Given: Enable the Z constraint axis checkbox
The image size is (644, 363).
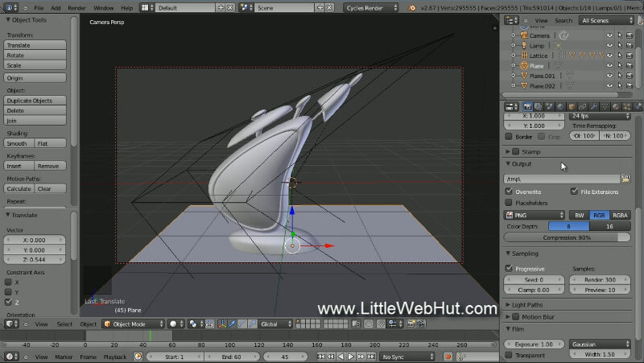Looking at the screenshot, I should [9, 302].
